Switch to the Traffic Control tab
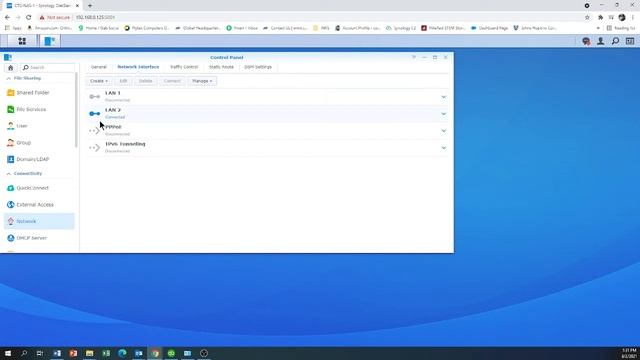 click(x=184, y=67)
